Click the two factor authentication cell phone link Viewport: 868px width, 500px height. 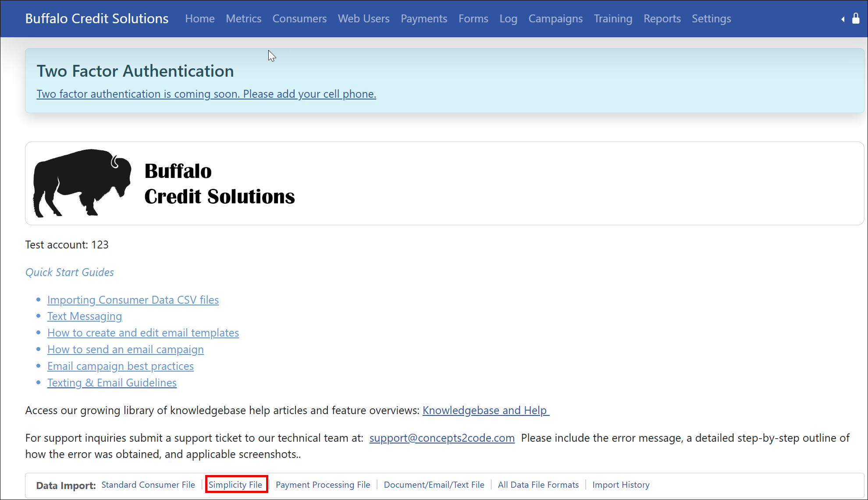tap(206, 94)
